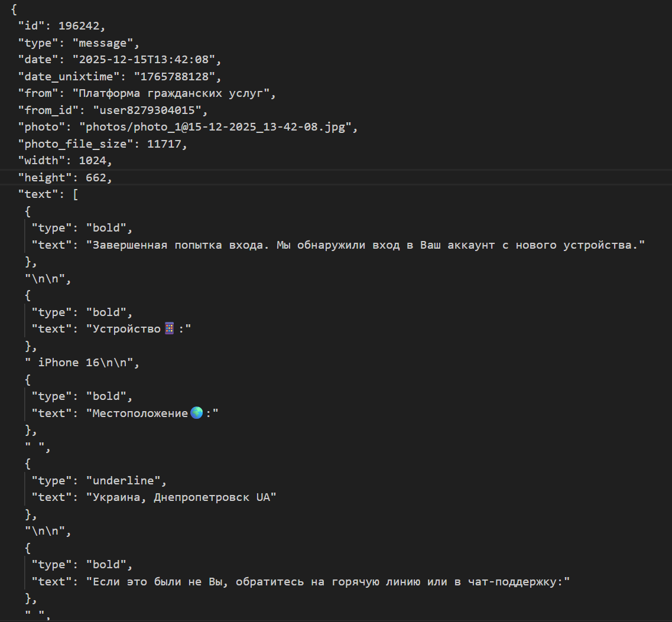Click the phone emoji after "Устройство"

(x=169, y=329)
